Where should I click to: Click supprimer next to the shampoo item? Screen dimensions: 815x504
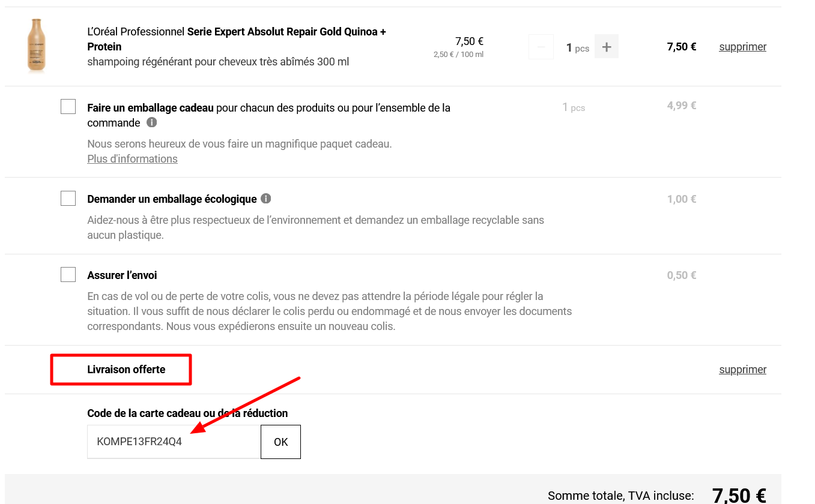pyautogui.click(x=742, y=47)
